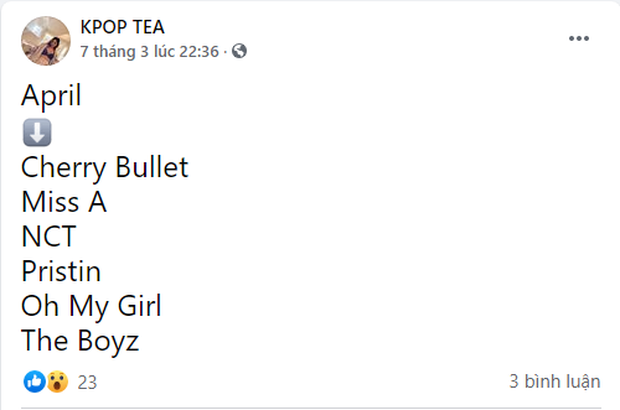Show who reacted via the 23 count
The width and height of the screenshot is (620, 410).
(x=87, y=381)
